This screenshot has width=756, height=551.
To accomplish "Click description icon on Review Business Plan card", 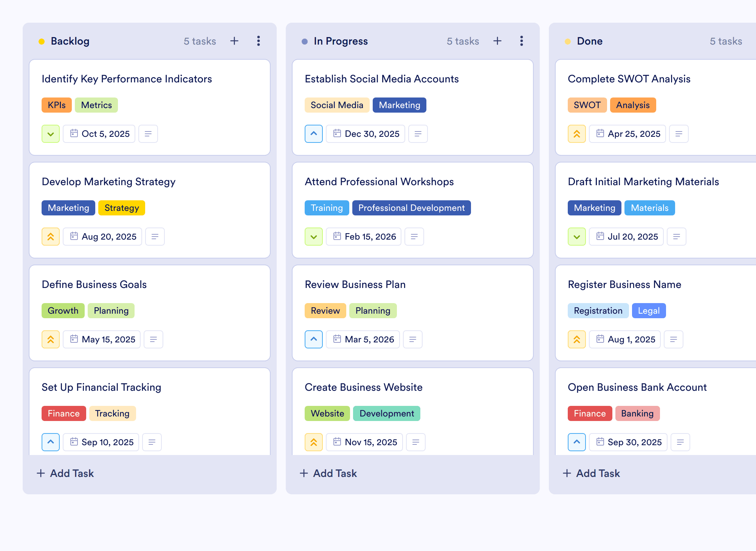I will click(x=413, y=339).
